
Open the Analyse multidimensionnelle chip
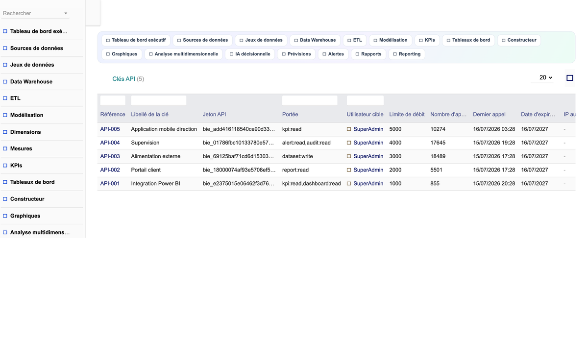(184, 54)
